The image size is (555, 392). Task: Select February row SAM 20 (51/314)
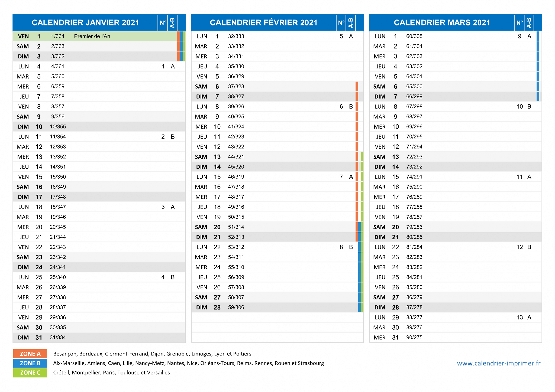pyautogui.click(x=277, y=227)
